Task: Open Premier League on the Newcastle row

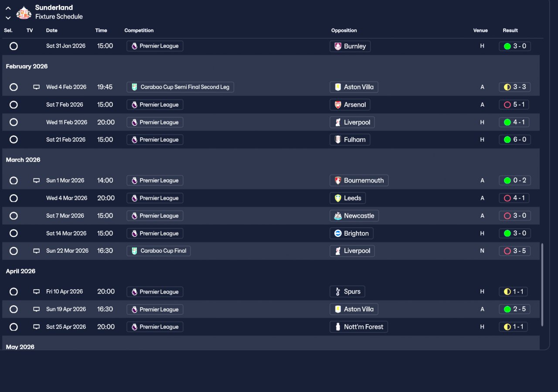Action: pyautogui.click(x=155, y=216)
